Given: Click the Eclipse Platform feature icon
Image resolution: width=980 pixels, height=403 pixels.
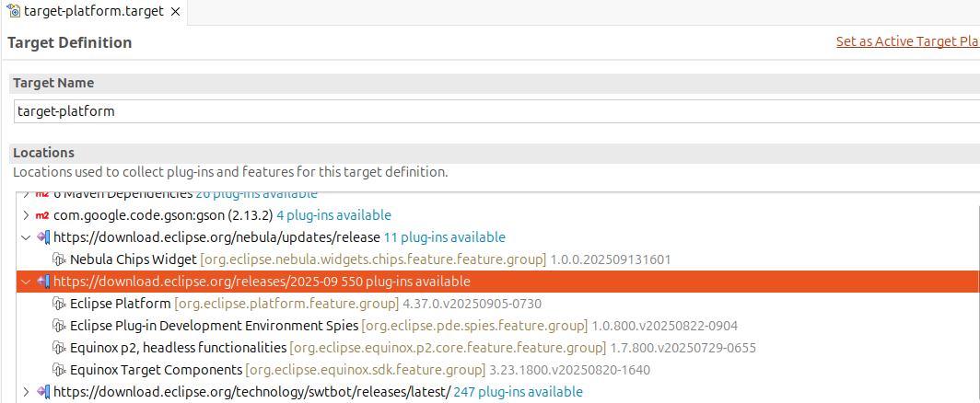Looking at the screenshot, I should 59,305.
